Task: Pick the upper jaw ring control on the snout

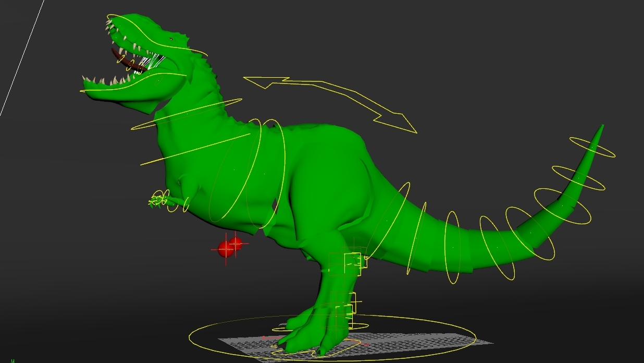Action: click(157, 35)
